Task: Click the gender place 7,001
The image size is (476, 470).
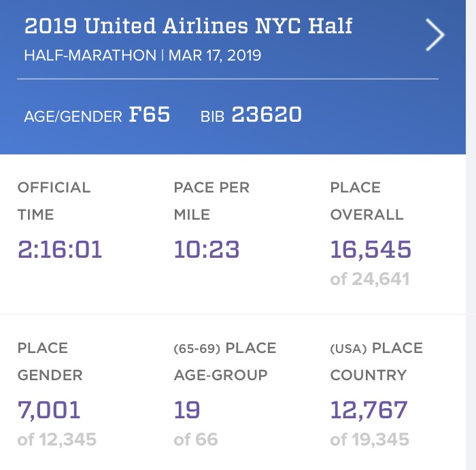Action: (x=49, y=410)
